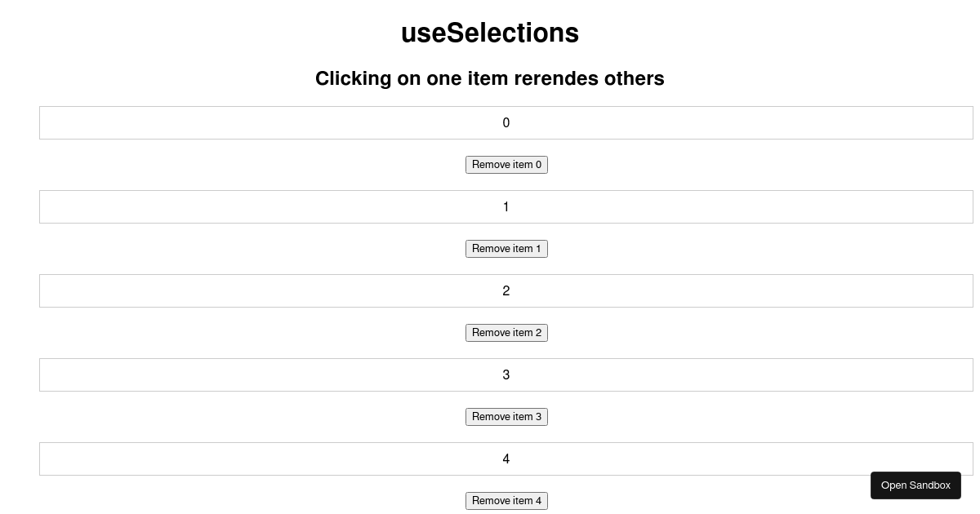Remove the last item using its button
The image size is (980, 514).
click(506, 501)
